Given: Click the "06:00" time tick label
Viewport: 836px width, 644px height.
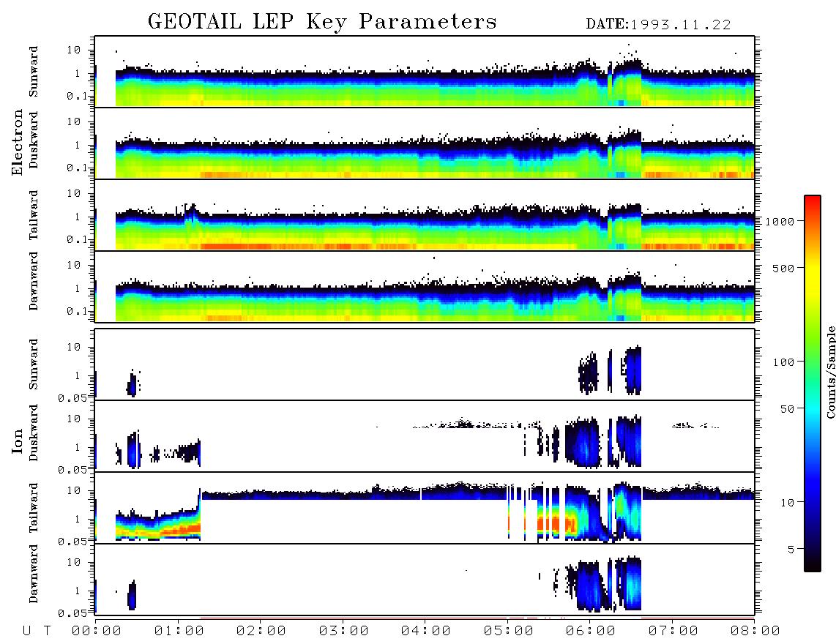Looking at the screenshot, I should click(x=590, y=632).
